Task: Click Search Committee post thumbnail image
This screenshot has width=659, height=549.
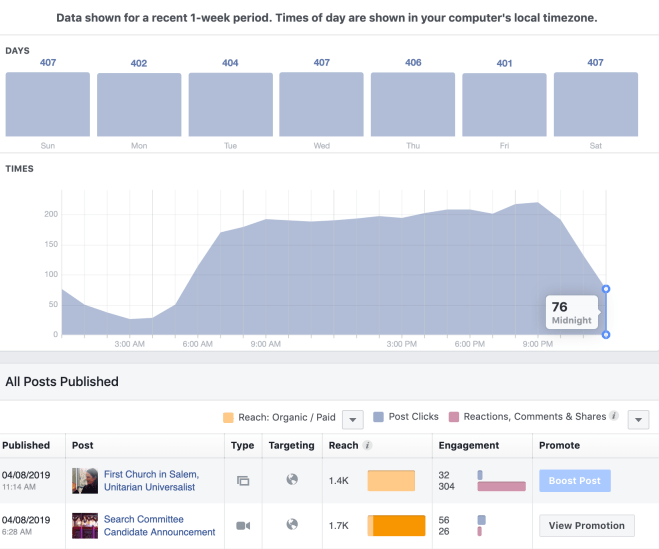Action: (84, 525)
